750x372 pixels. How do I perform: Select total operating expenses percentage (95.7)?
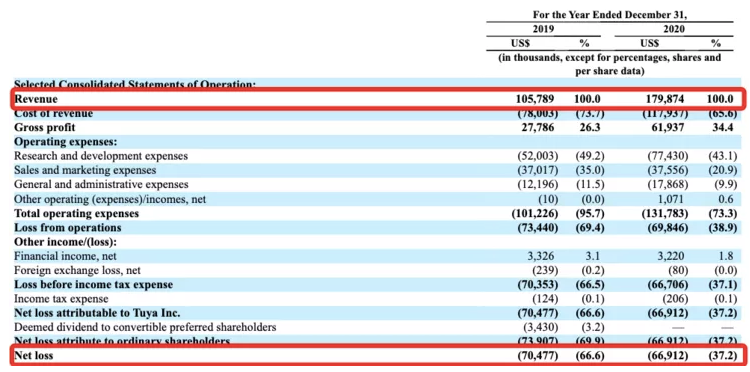[x=590, y=213]
